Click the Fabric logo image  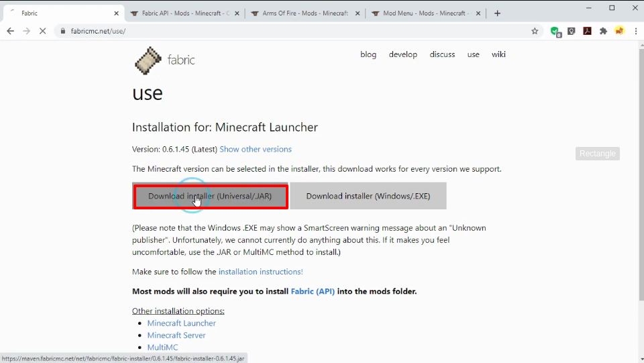tap(148, 60)
